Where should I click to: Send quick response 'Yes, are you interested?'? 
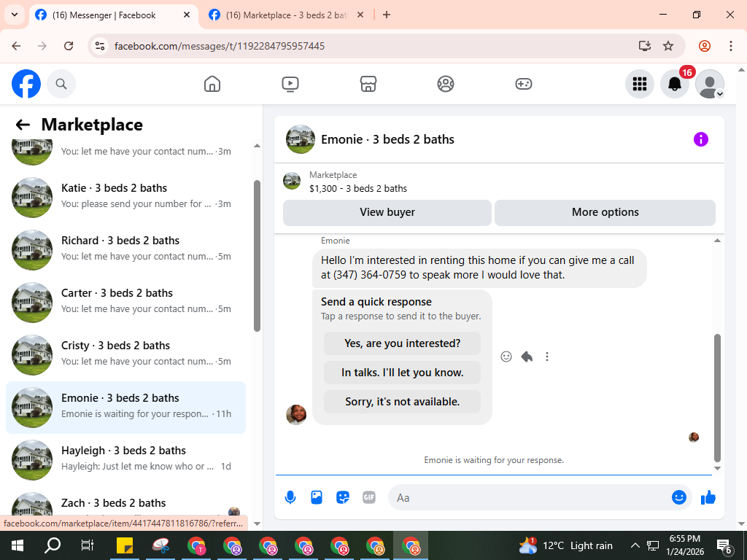tap(402, 343)
